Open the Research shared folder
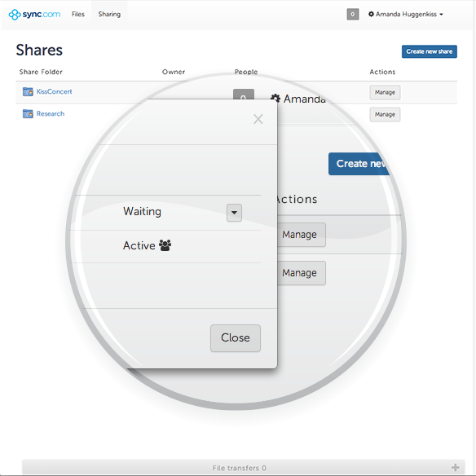The height and width of the screenshot is (476, 476). 51,114
